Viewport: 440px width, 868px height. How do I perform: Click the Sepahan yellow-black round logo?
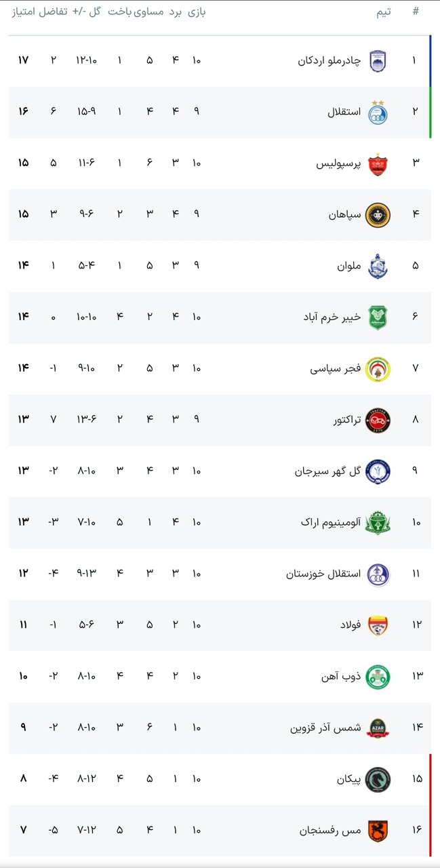[378, 215]
